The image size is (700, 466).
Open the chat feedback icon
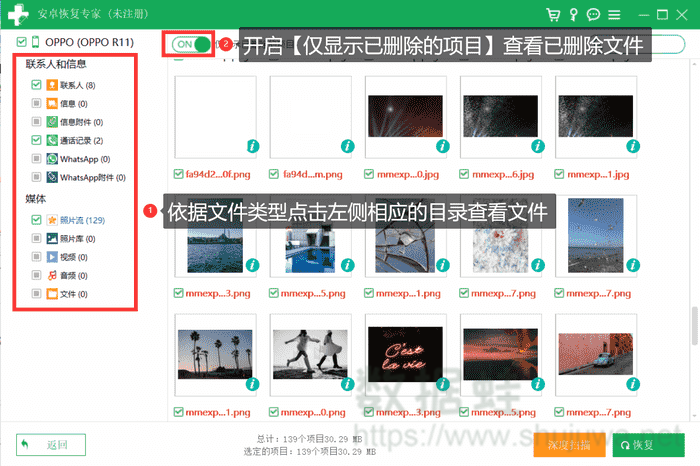coord(593,15)
